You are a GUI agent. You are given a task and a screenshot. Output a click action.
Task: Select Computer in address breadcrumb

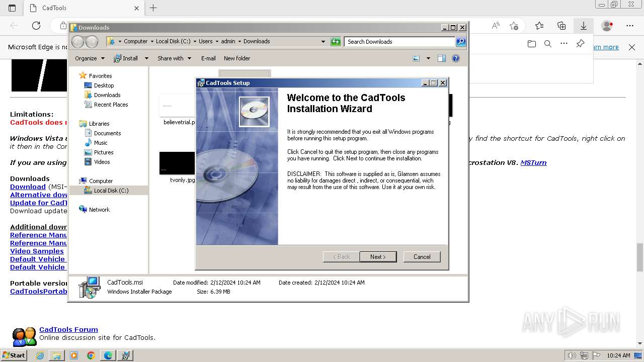135,41
